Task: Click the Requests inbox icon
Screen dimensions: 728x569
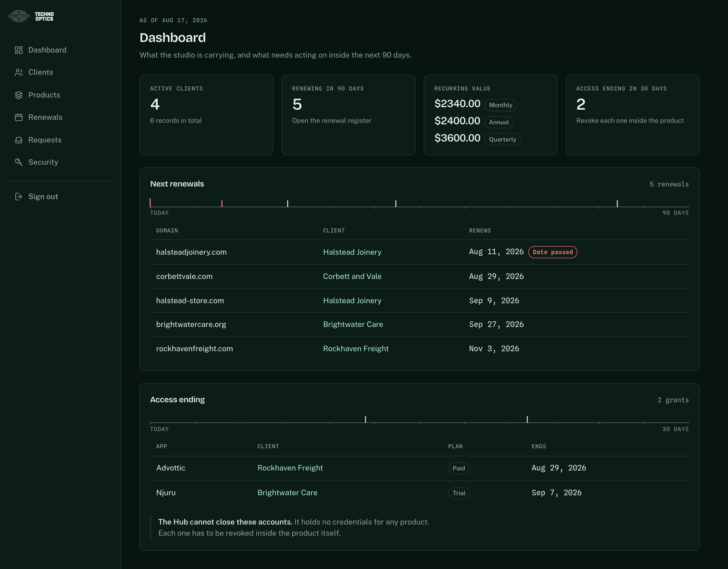Action: click(x=19, y=140)
